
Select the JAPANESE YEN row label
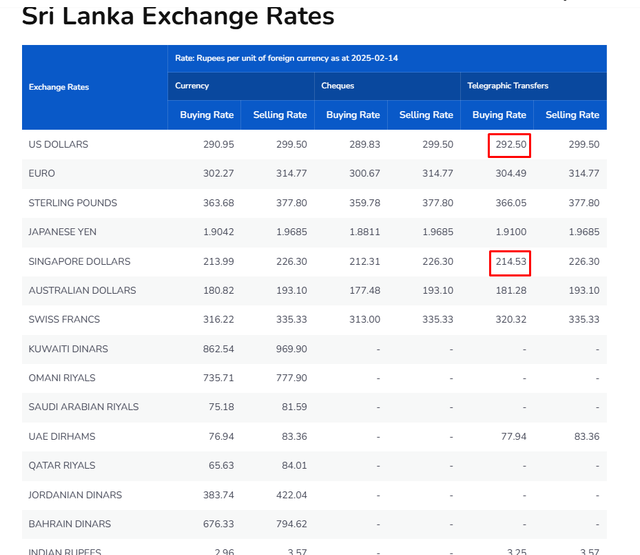62,232
